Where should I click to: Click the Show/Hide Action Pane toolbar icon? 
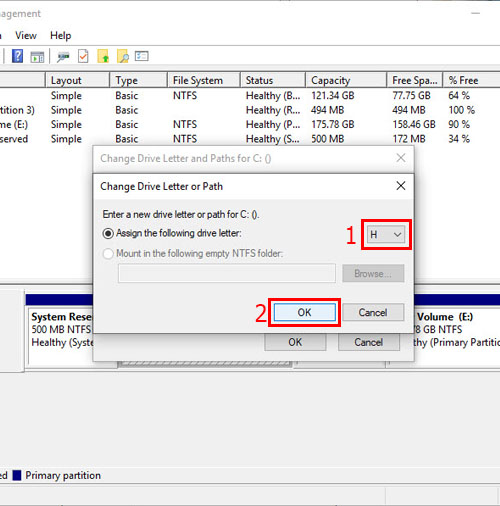[37, 57]
